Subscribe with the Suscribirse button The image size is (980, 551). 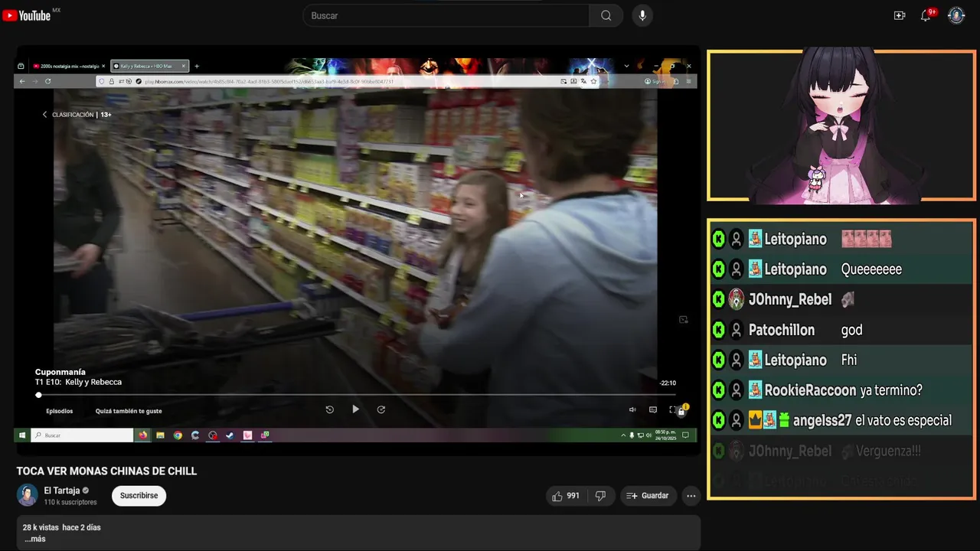[139, 496]
